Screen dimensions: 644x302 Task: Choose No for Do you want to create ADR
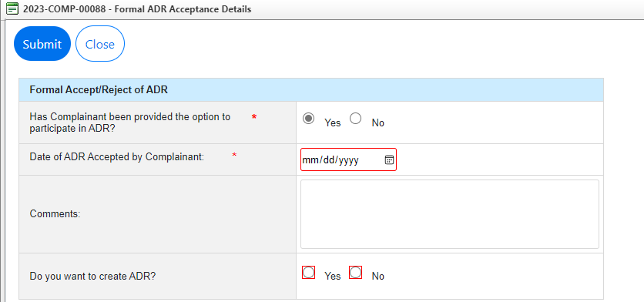click(x=355, y=273)
